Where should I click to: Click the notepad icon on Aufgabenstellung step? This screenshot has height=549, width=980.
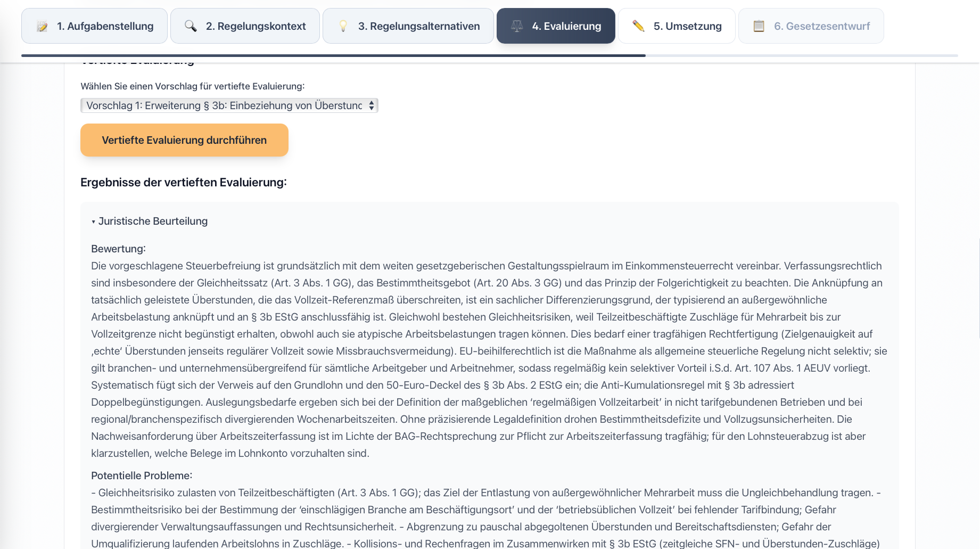click(x=42, y=25)
